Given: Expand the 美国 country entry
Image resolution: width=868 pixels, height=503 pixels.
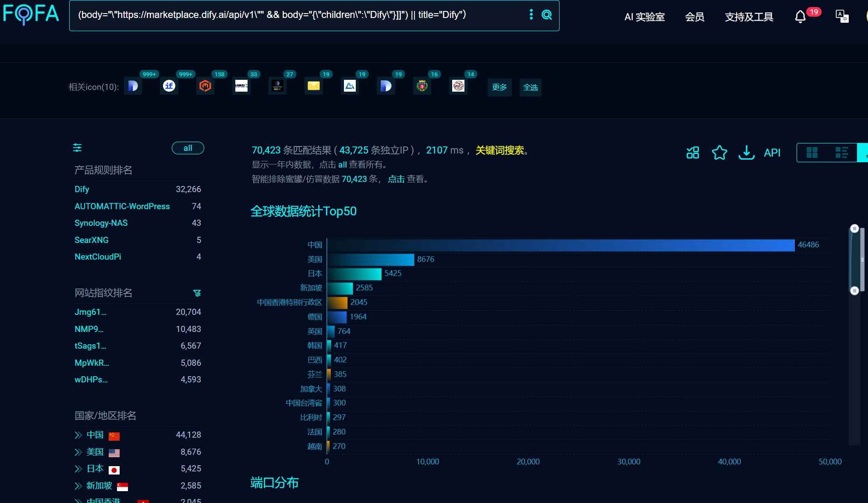Looking at the screenshot, I should point(78,452).
